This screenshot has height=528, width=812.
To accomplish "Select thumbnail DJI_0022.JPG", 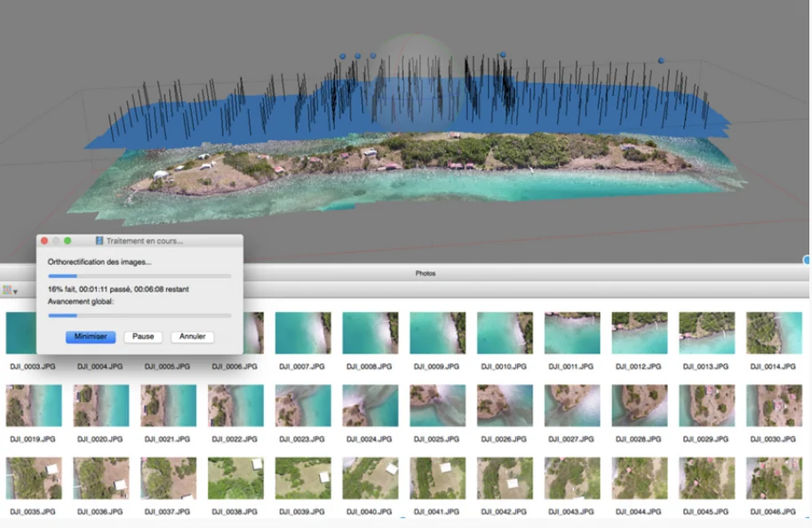I will (x=235, y=405).
